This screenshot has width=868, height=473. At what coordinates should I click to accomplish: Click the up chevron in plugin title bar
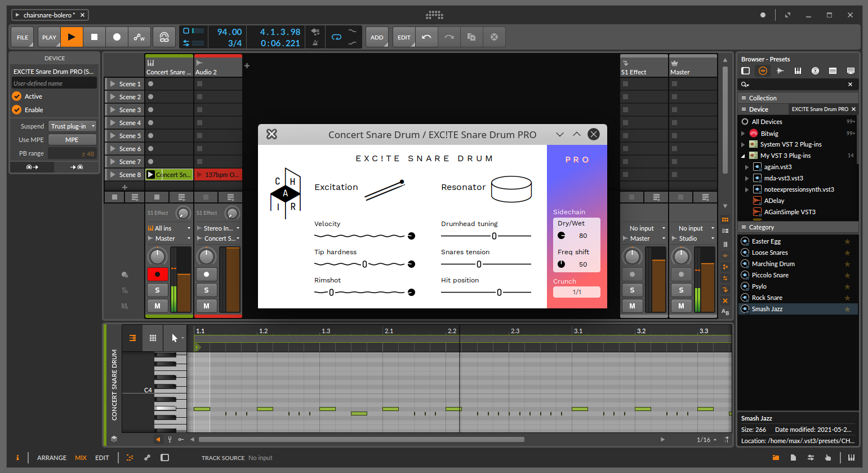click(x=577, y=134)
